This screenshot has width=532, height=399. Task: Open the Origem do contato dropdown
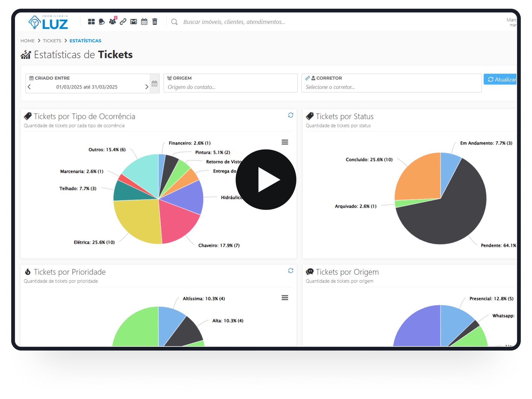(x=230, y=87)
